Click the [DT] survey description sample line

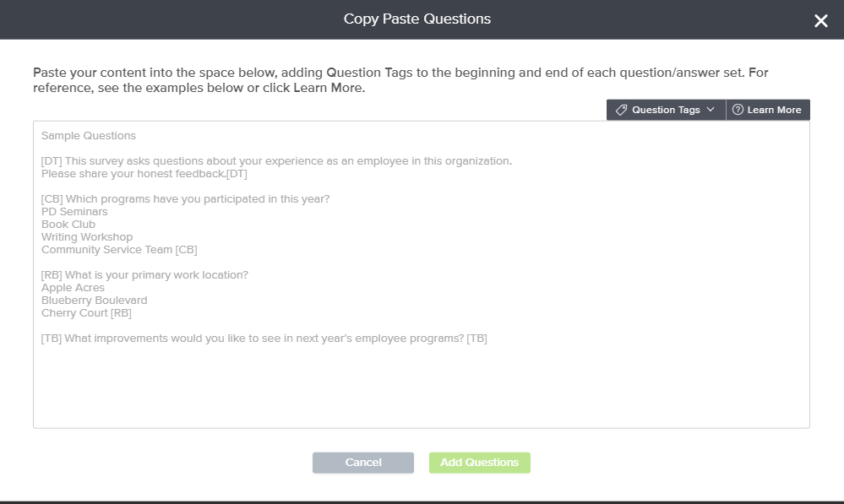pos(276,161)
